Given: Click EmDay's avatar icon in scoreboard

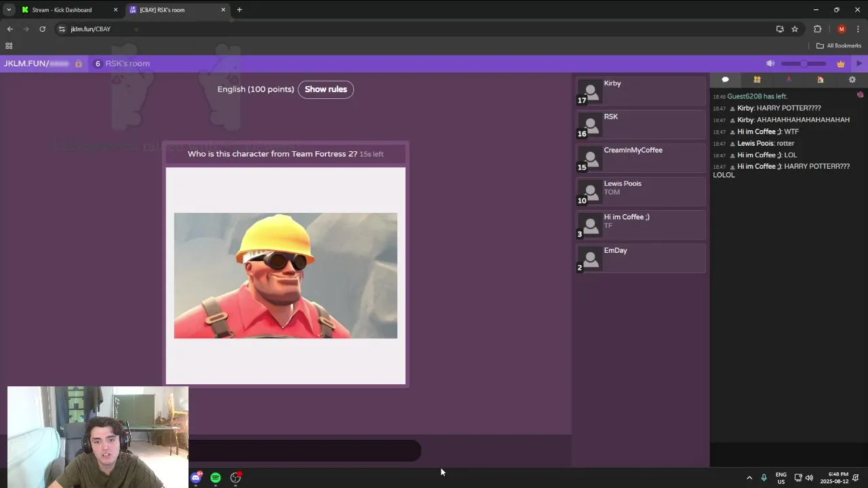Looking at the screenshot, I should click(x=591, y=259).
